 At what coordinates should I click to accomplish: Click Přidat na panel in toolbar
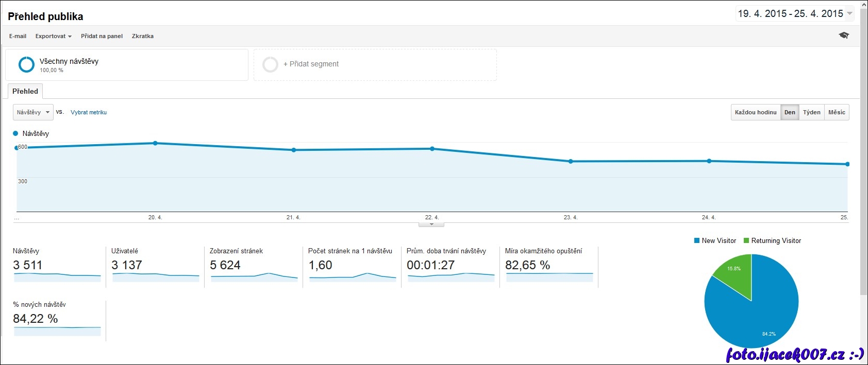(102, 36)
